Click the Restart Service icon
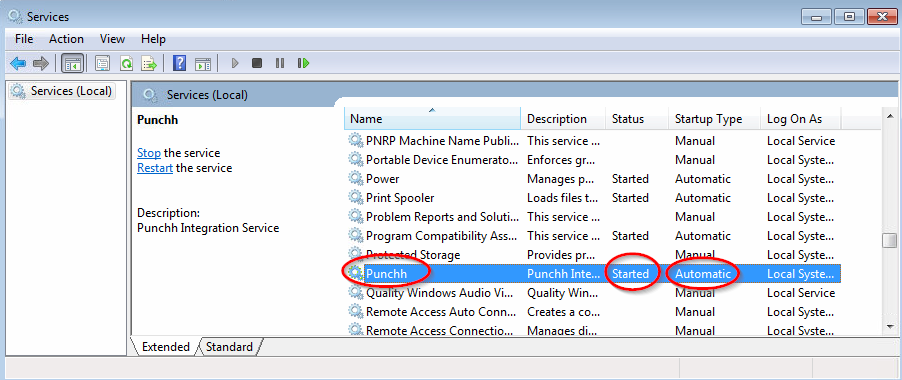Image resolution: width=902 pixels, height=380 pixels. tap(303, 63)
